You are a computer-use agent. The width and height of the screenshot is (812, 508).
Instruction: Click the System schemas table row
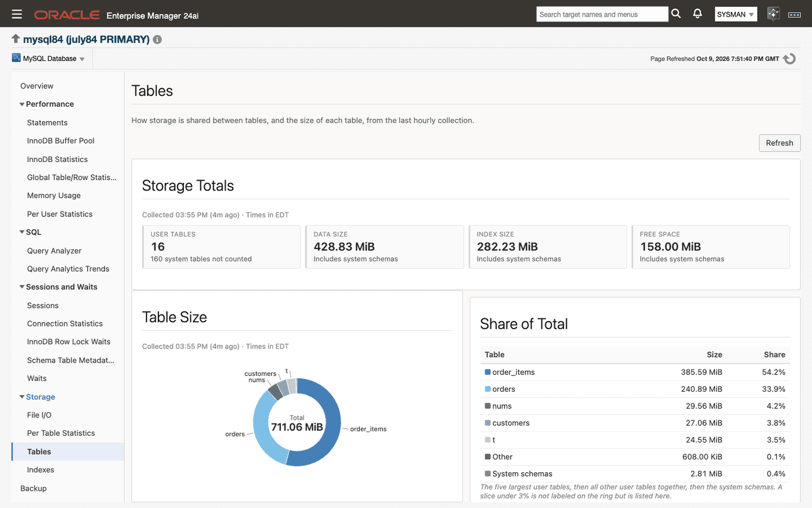(x=635, y=474)
